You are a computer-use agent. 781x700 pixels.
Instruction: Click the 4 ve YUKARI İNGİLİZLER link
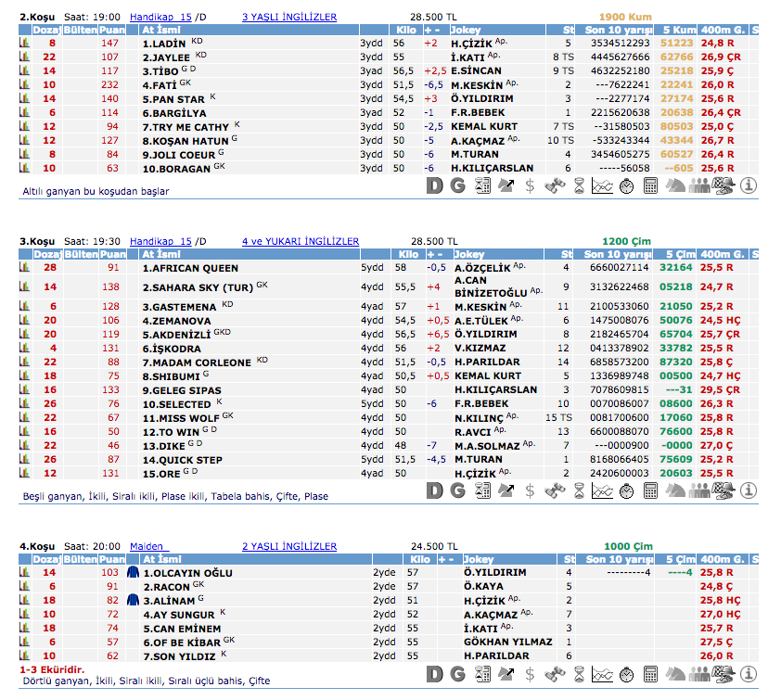(300, 241)
